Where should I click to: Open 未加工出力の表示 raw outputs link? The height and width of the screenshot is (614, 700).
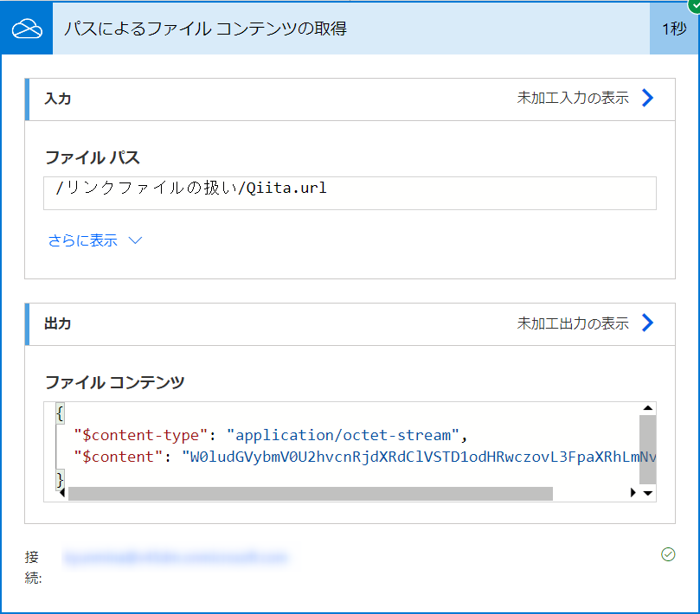573,323
